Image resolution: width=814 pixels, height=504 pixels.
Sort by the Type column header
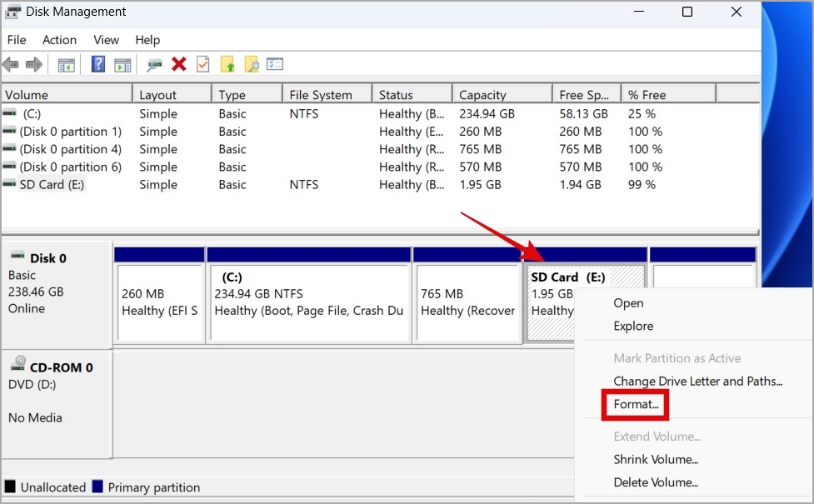pyautogui.click(x=247, y=94)
